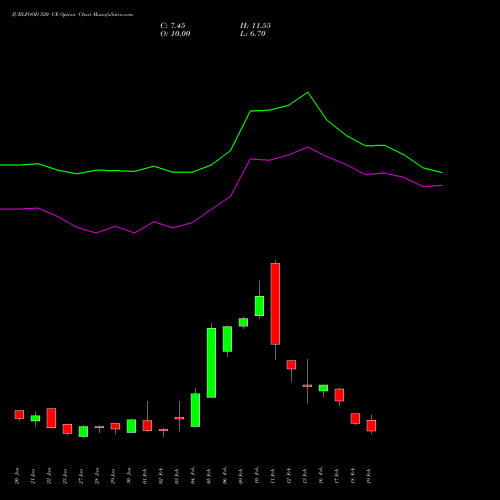Click the 27 Jan date label

pos(81,476)
